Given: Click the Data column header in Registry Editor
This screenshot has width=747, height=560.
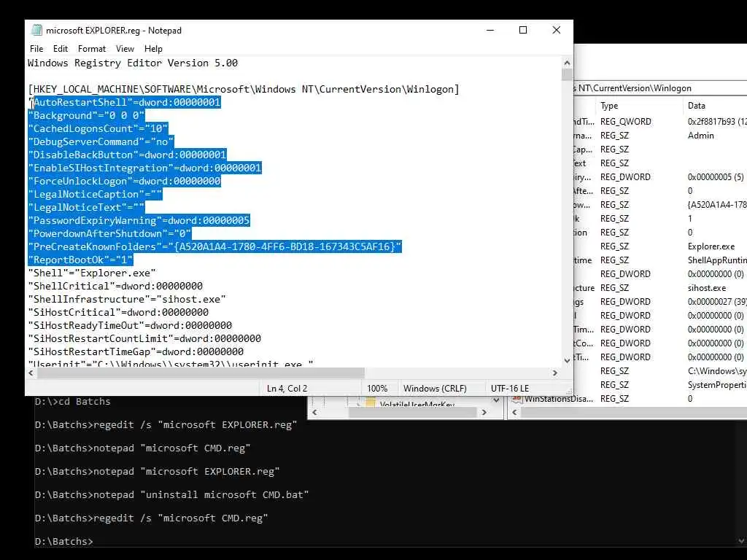Looking at the screenshot, I should (x=697, y=106).
